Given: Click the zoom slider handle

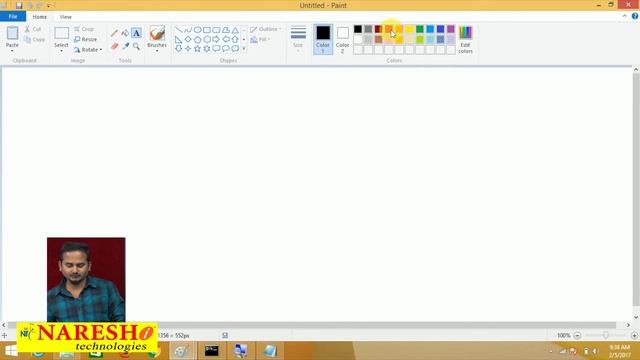Looking at the screenshot, I should point(606,336).
